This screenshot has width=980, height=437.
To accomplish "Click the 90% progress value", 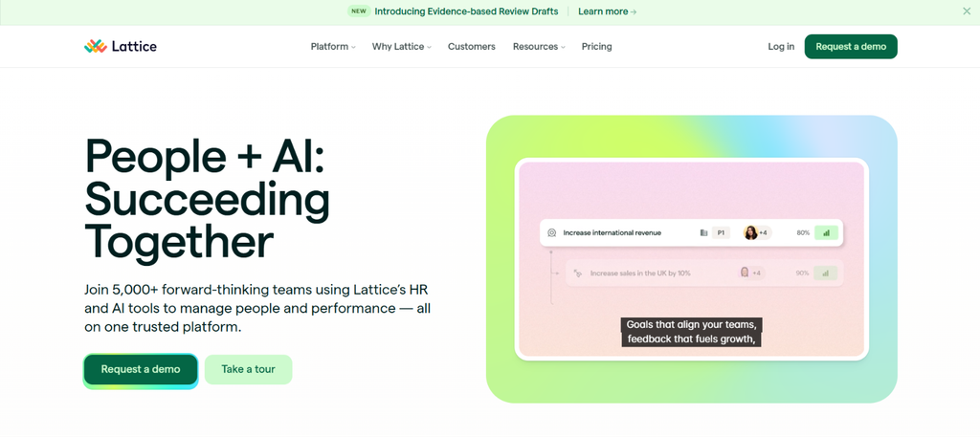I will [803, 273].
